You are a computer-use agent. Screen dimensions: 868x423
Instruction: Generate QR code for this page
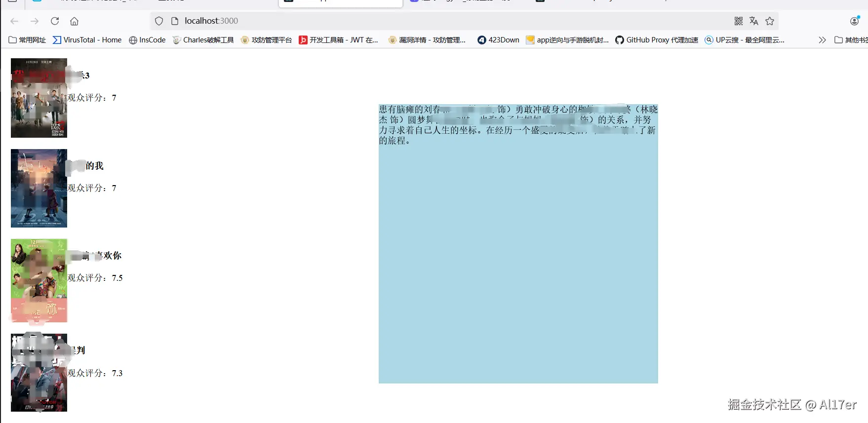click(739, 21)
